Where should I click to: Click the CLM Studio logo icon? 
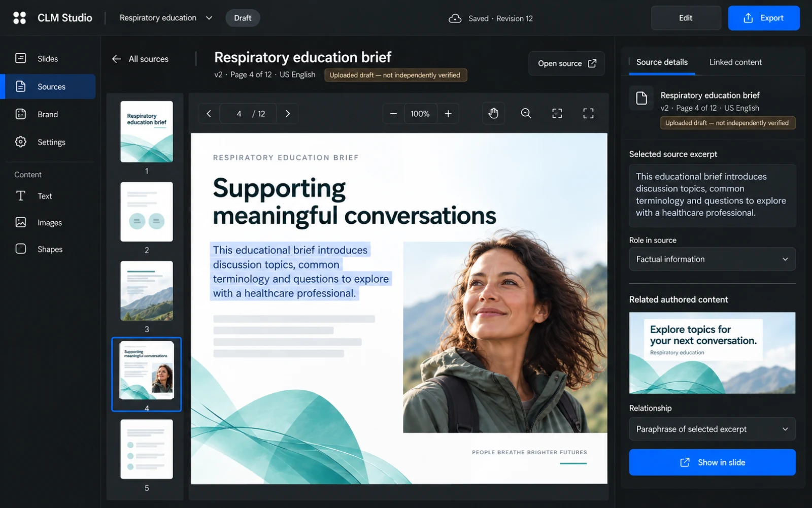pos(19,18)
